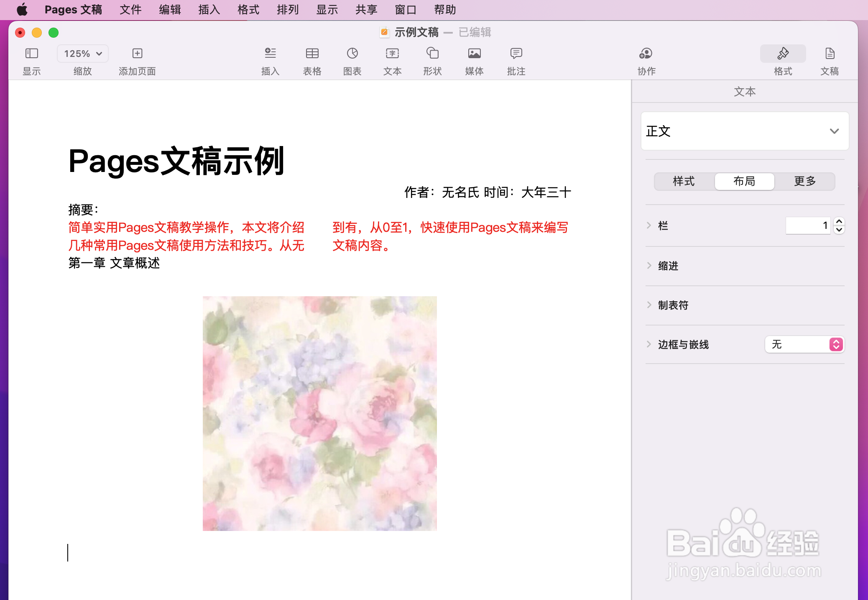
Task: Insert a table with 表格 icon
Action: point(312,54)
